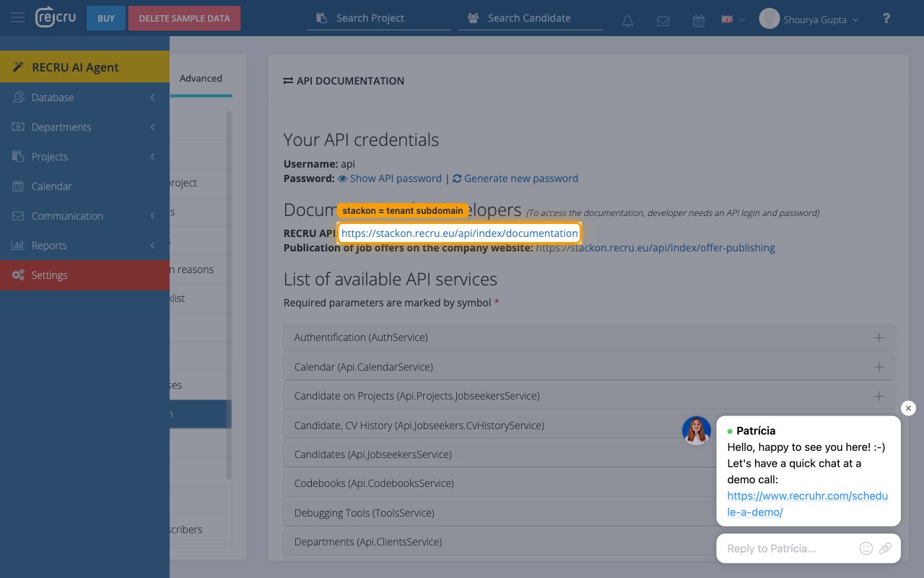Switch to the Advanced tab
This screenshot has height=578, width=924.
201,79
